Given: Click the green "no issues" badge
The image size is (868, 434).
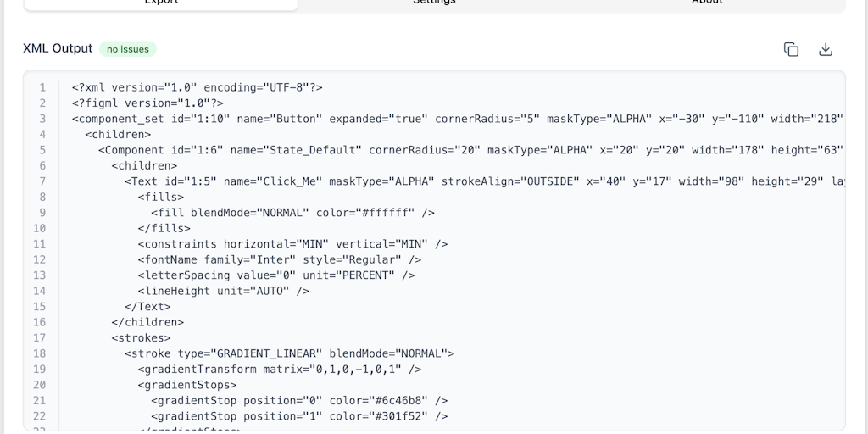Looking at the screenshot, I should (x=128, y=49).
